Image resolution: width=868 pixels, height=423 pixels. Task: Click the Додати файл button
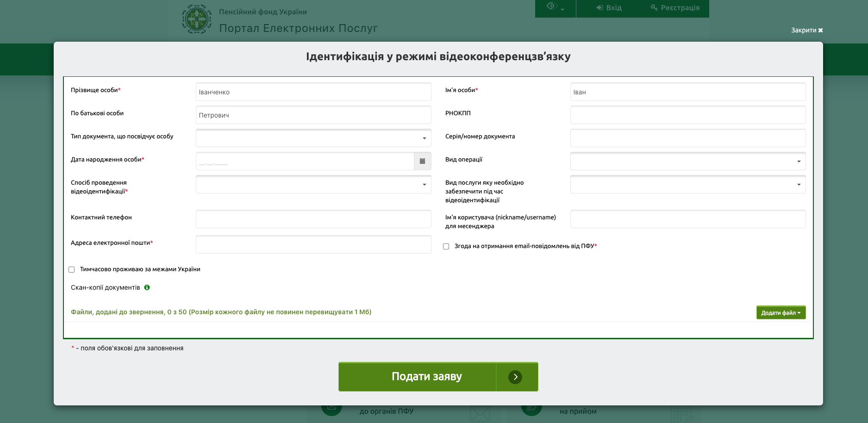point(781,313)
